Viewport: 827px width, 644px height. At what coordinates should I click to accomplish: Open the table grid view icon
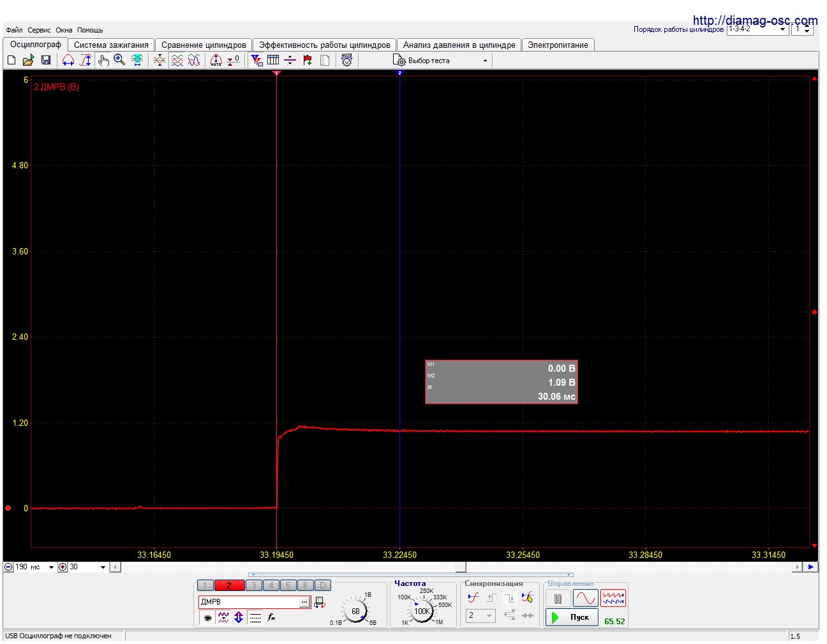click(x=273, y=60)
